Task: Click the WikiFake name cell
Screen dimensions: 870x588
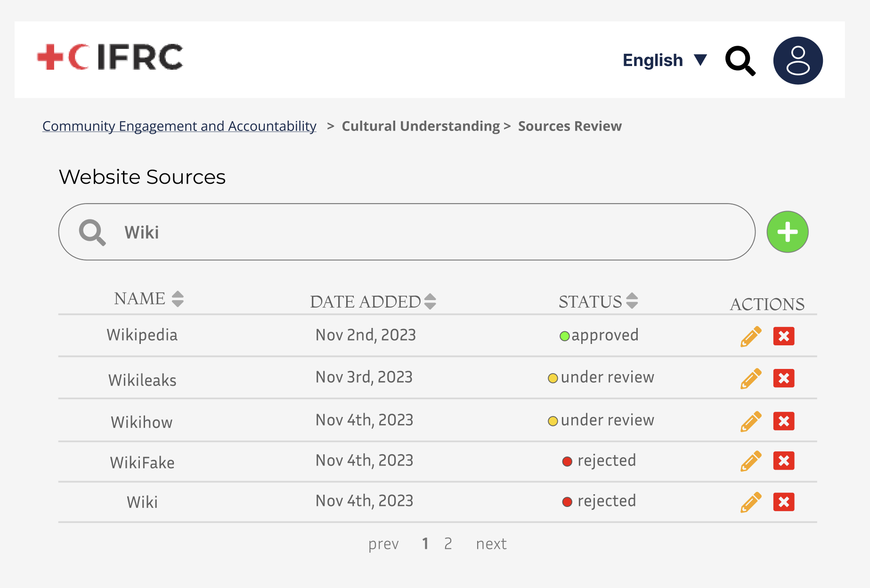Action: click(142, 463)
